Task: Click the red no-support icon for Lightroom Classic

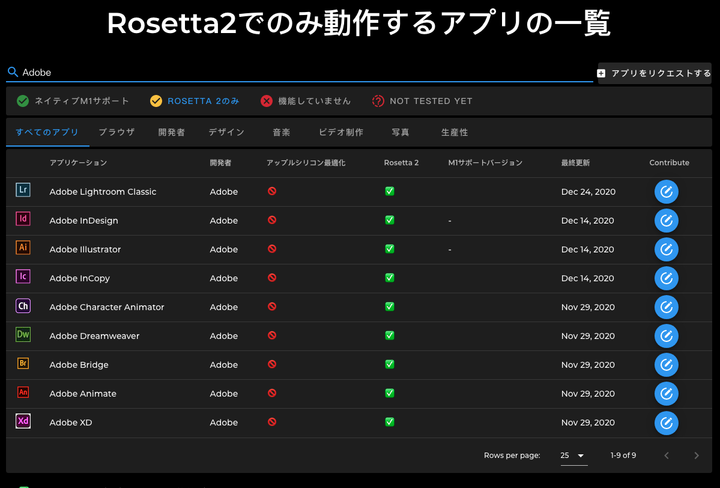Action: [272, 191]
